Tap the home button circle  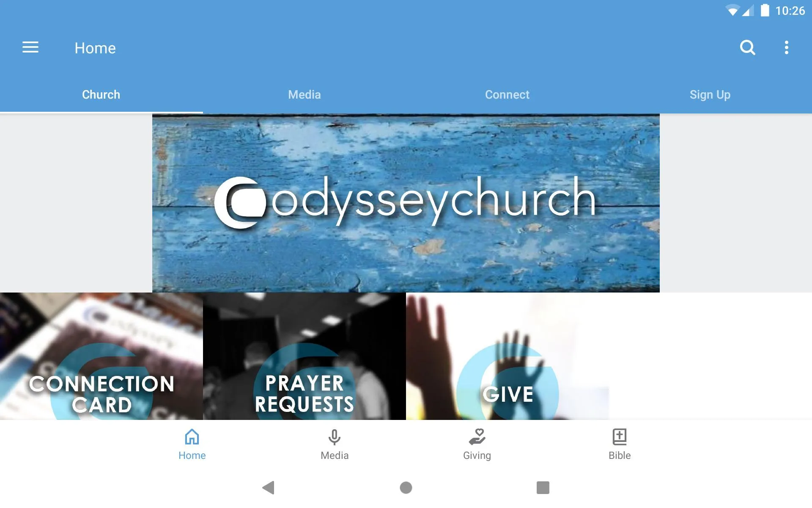pos(406,488)
